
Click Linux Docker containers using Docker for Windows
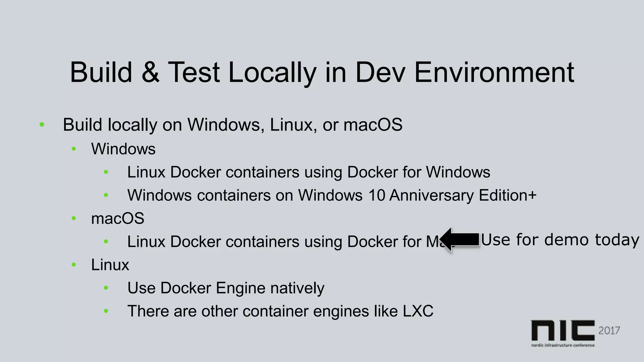pos(308,172)
